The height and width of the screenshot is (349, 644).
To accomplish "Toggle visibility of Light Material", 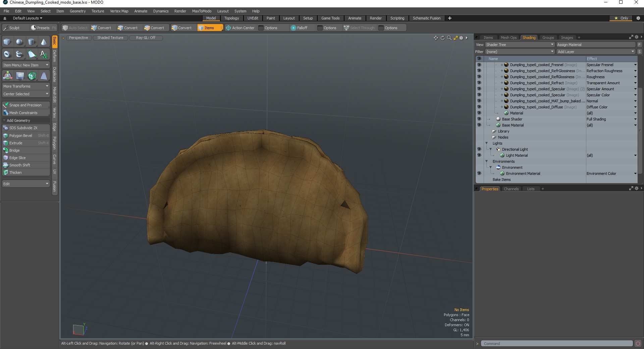I will [479, 155].
